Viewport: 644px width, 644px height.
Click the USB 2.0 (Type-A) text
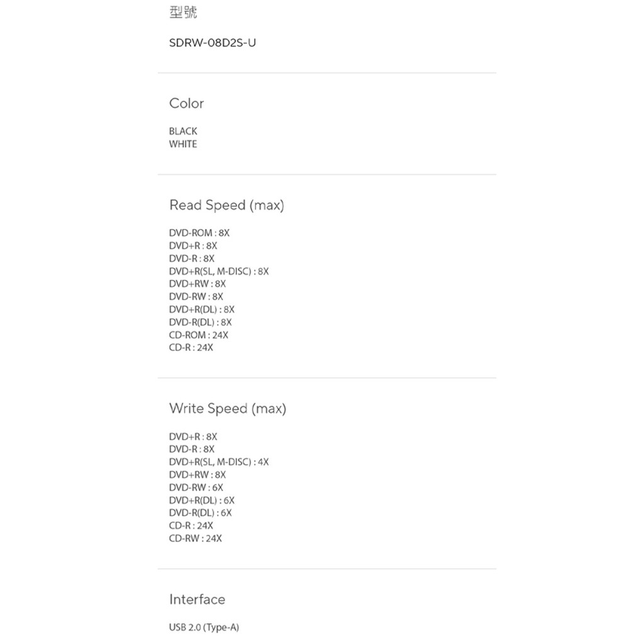click(x=204, y=628)
